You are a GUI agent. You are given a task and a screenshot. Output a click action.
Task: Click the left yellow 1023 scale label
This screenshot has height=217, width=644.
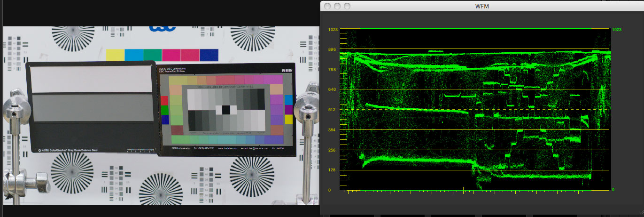pyautogui.click(x=333, y=30)
